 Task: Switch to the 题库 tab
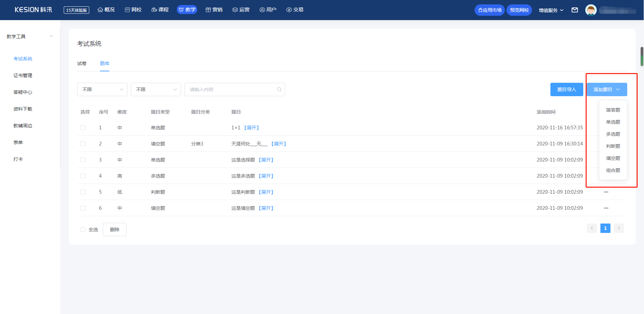click(105, 63)
